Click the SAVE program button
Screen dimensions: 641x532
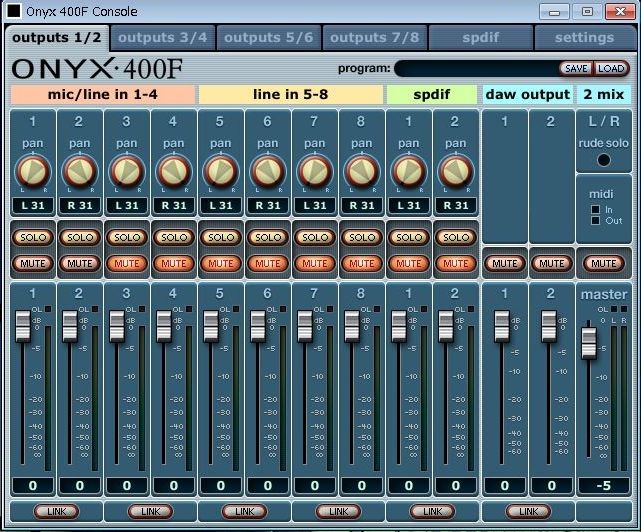tap(576, 68)
